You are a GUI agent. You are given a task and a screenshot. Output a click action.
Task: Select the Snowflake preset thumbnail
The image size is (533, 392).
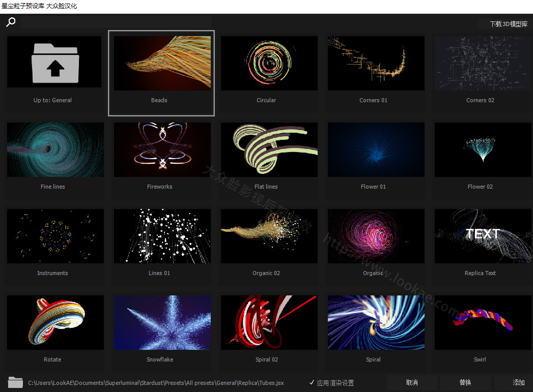pyautogui.click(x=162, y=322)
